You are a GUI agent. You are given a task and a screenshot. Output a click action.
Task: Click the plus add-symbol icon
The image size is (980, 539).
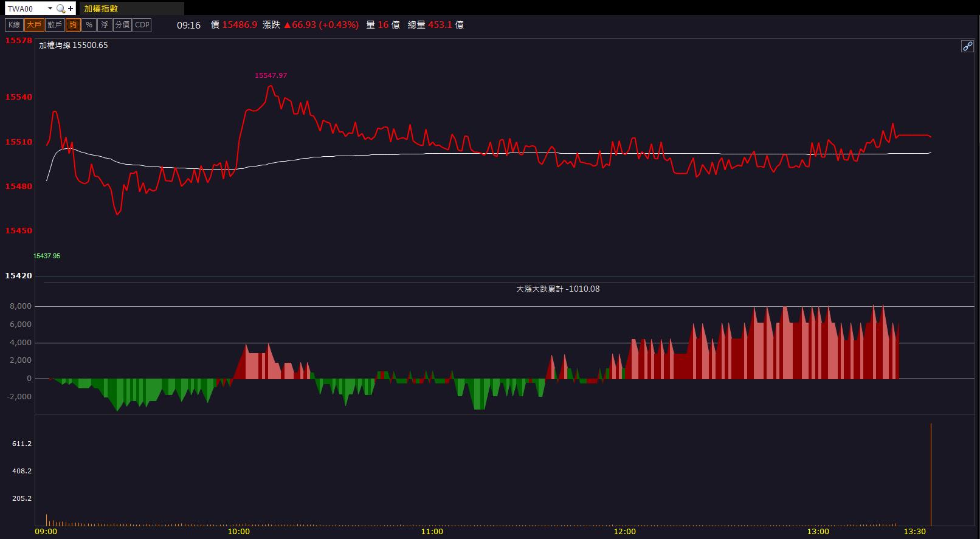(71, 9)
